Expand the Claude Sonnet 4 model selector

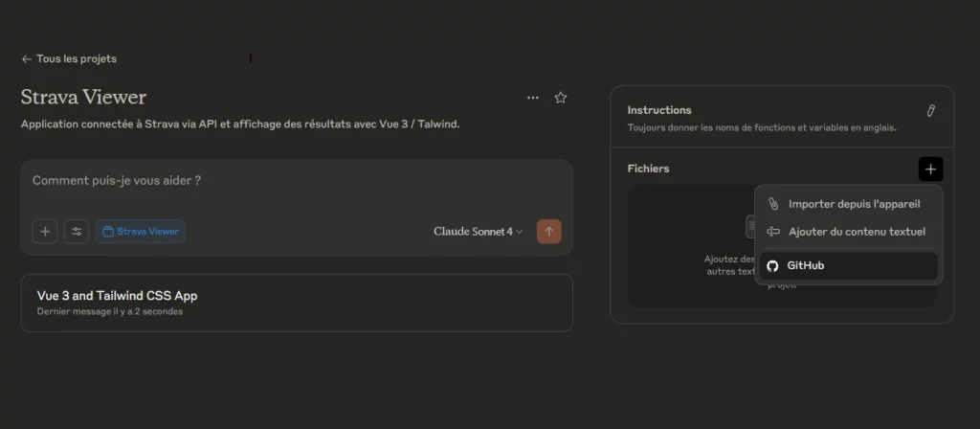pos(478,232)
